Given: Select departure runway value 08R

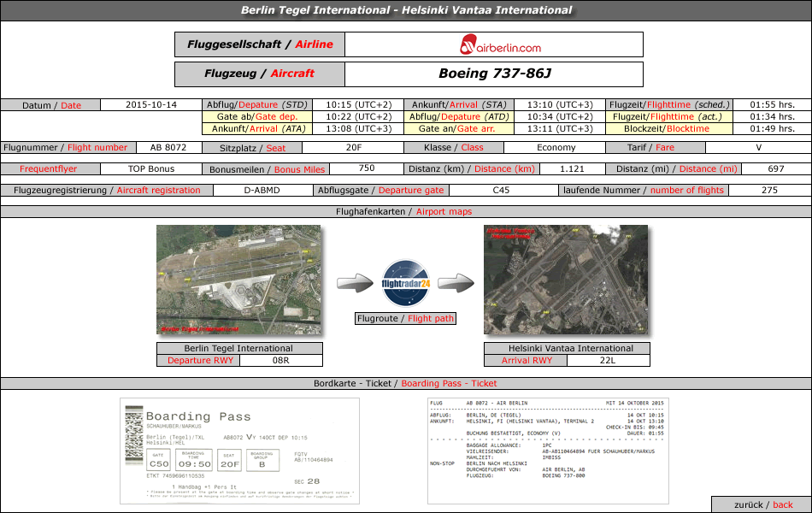Looking at the screenshot, I should (x=281, y=360).
